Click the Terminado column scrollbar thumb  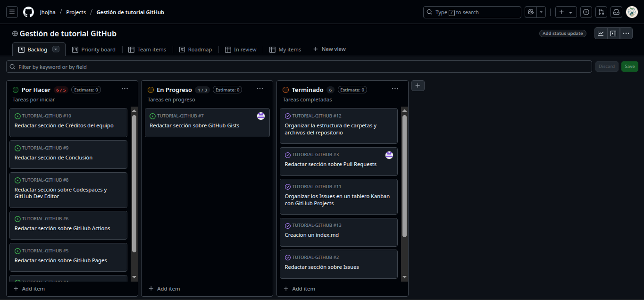[x=404, y=176]
